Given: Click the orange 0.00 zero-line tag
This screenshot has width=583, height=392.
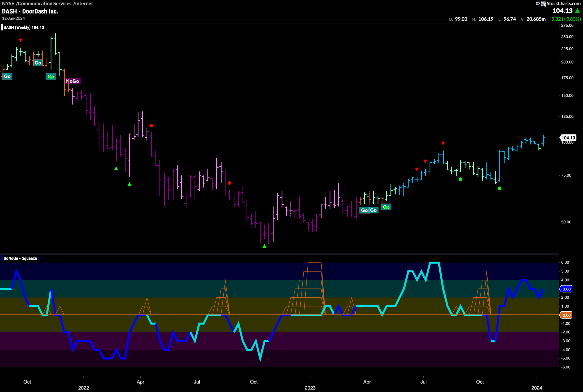Looking at the screenshot, I should pos(566,315).
